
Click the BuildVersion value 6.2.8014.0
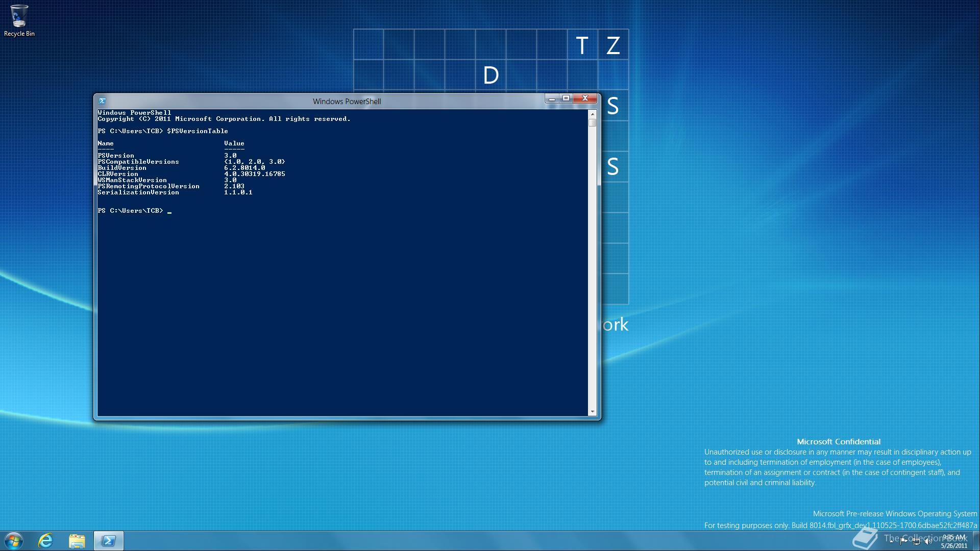pos(244,168)
